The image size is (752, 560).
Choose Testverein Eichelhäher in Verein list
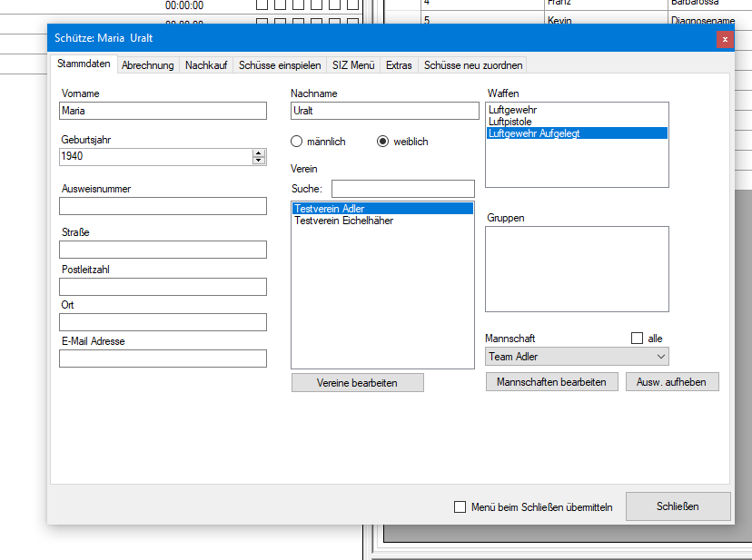343,221
